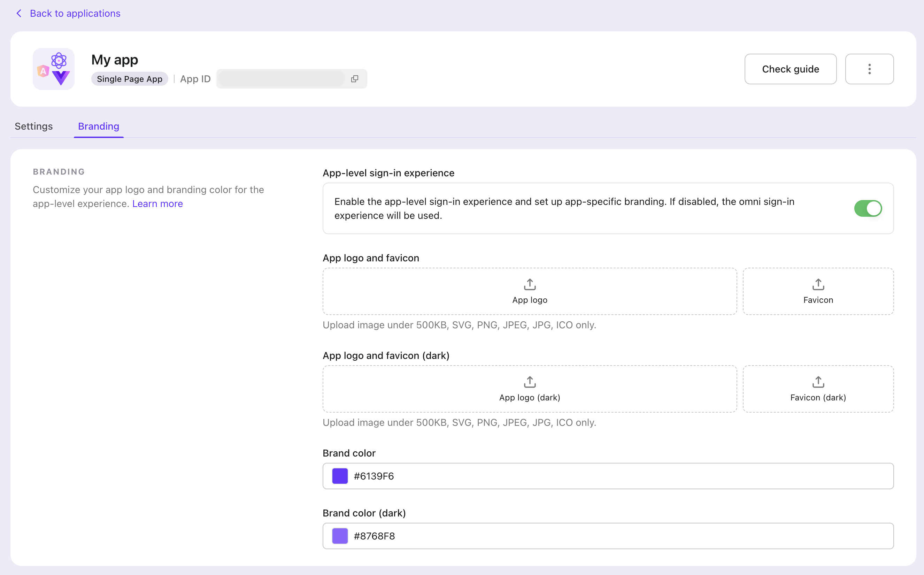The image size is (924, 575).
Task: Open the Learn more link
Action: 157,204
